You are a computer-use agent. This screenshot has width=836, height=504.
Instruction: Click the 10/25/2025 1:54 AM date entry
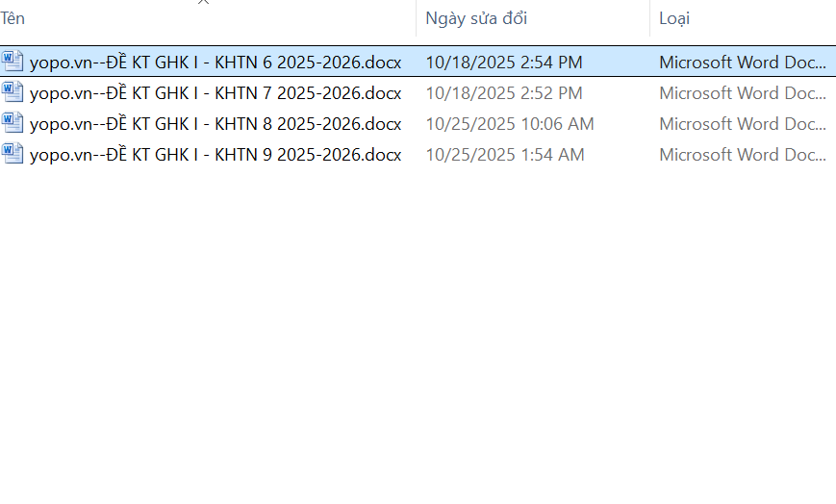[x=505, y=155]
